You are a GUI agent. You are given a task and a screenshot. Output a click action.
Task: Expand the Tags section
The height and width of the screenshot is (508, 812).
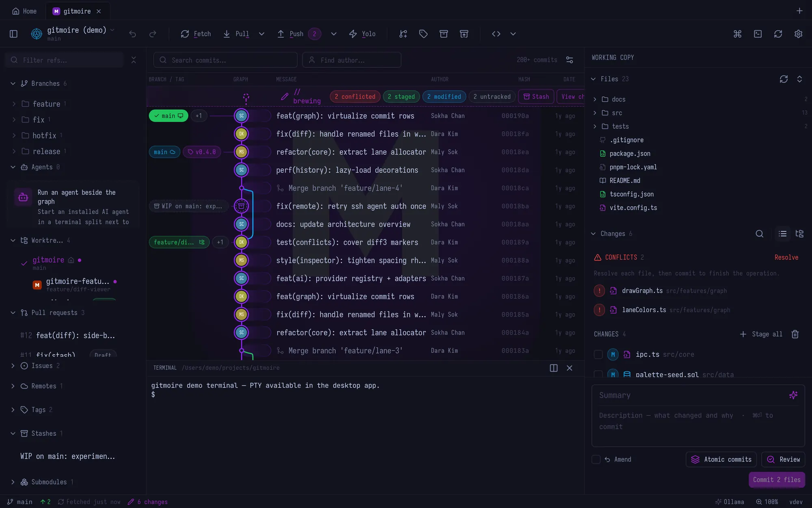[x=13, y=410]
